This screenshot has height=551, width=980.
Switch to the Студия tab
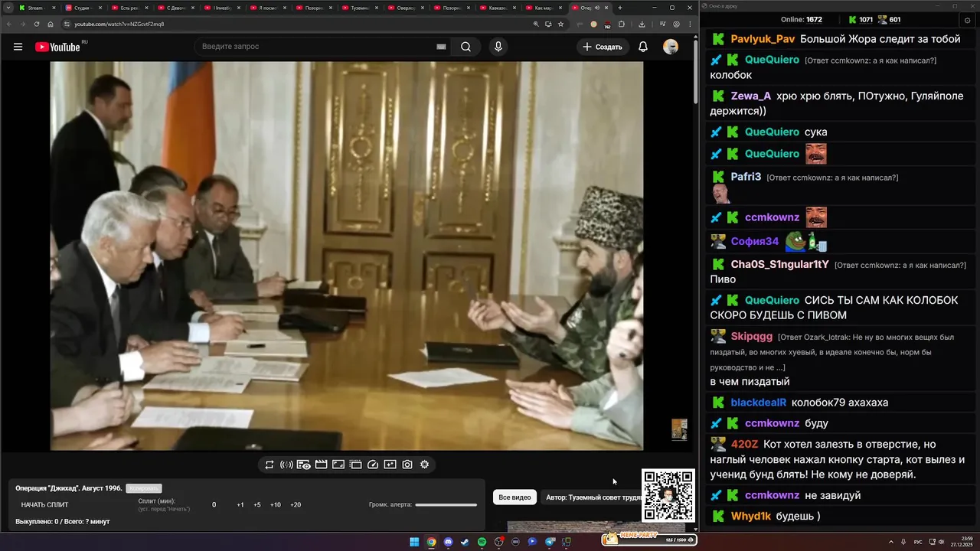point(83,8)
